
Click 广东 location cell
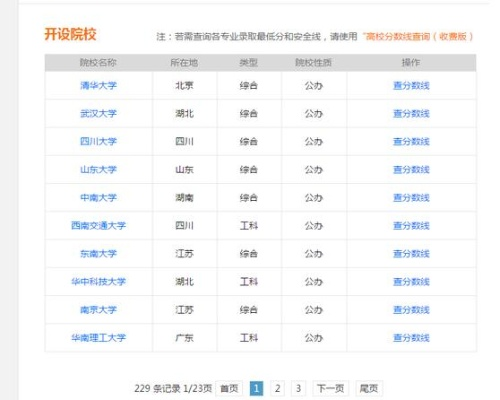click(x=184, y=338)
